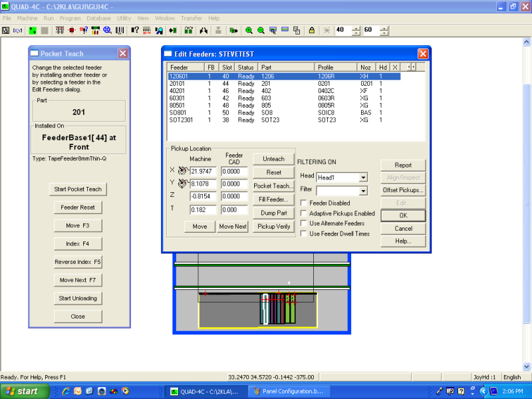
Task: Click the Machine X field 21.9747
Action: tap(203, 172)
